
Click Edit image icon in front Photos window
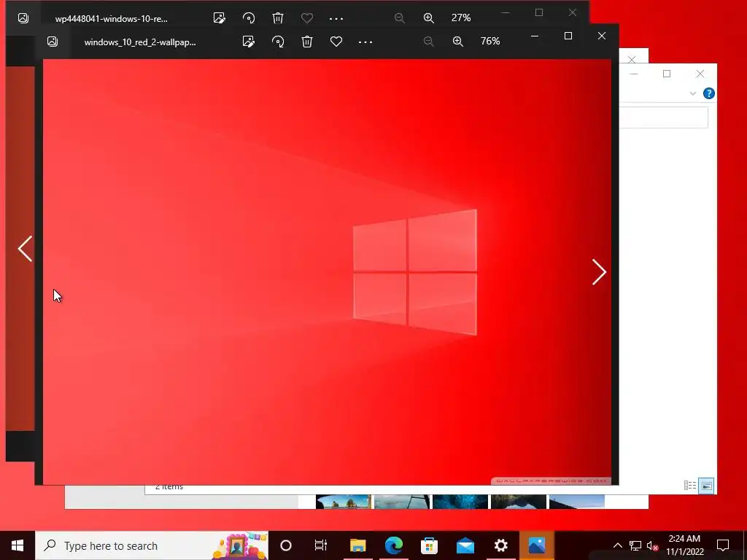coord(249,42)
